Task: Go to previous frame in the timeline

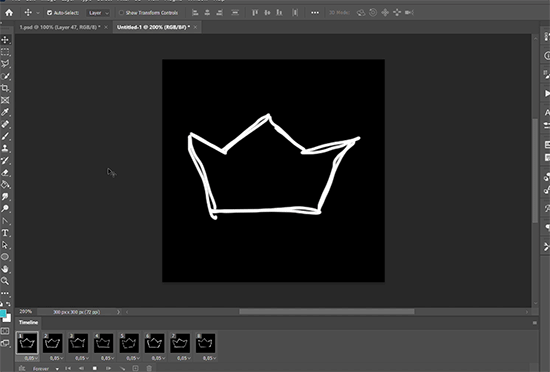Action: [x=81, y=368]
